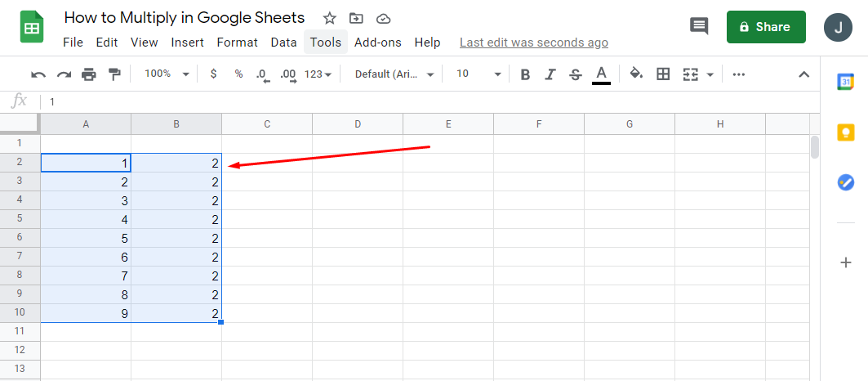The width and height of the screenshot is (868, 381).
Task: Toggle italic formatting
Action: click(x=550, y=74)
